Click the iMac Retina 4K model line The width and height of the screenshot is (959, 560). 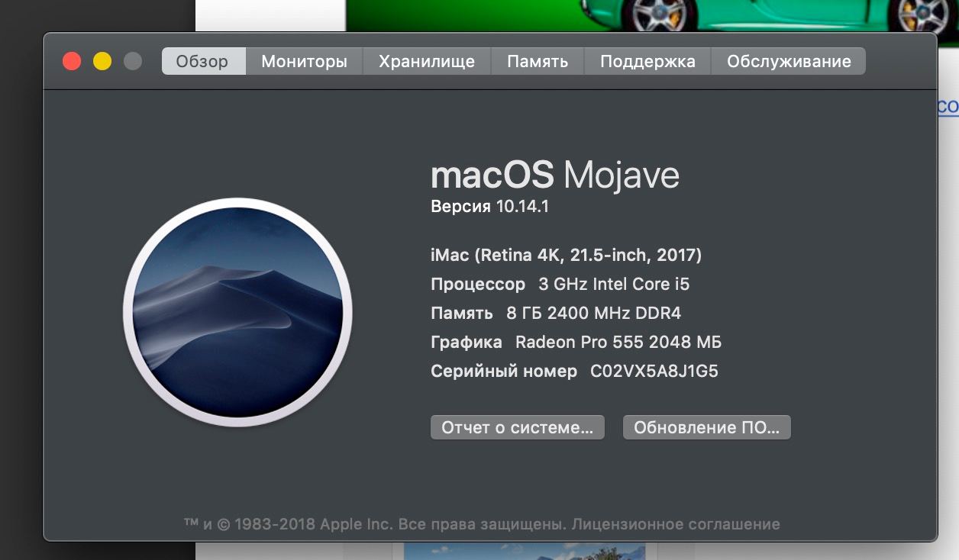click(566, 255)
